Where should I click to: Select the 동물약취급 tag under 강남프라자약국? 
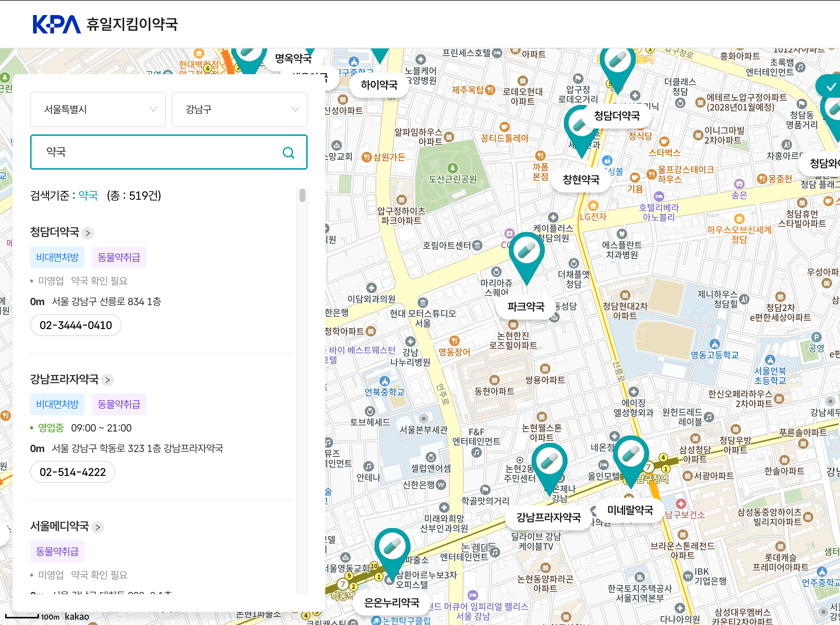pyautogui.click(x=119, y=404)
